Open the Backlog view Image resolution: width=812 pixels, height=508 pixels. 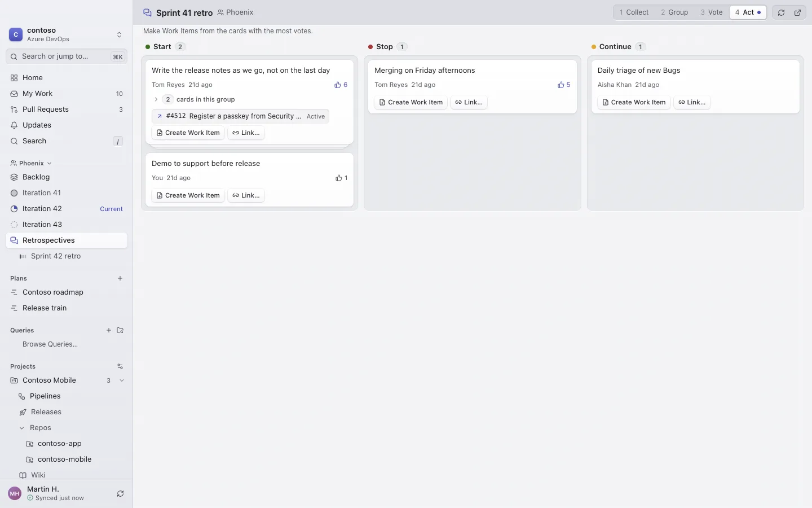point(67,177)
